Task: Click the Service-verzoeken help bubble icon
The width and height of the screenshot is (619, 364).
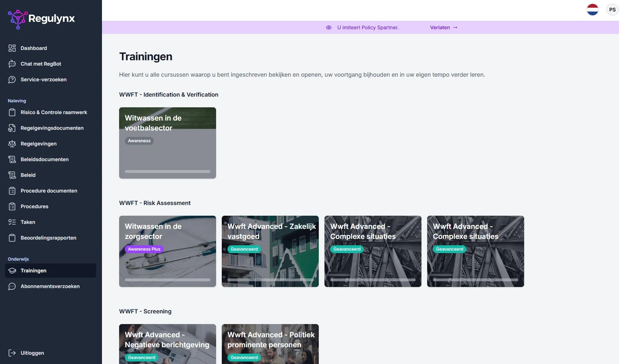Action: pyautogui.click(x=12, y=80)
